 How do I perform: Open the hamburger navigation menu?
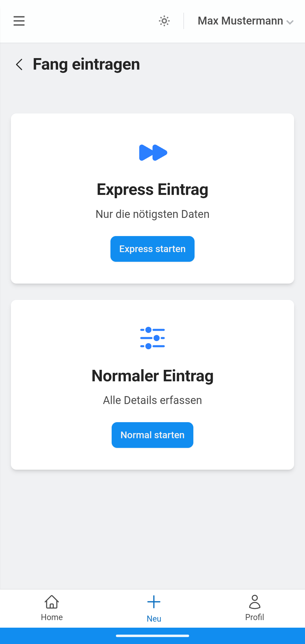[x=19, y=21]
